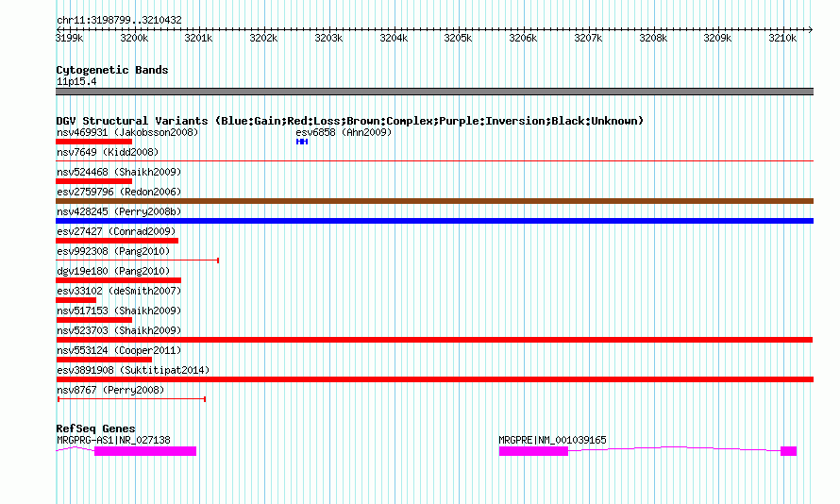Click the 3208k ruler position
The width and height of the screenshot is (840, 504).
pyautogui.click(x=653, y=38)
